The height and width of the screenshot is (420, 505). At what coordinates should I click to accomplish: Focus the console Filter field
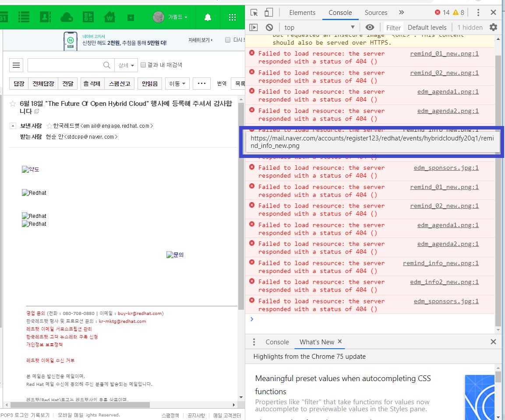(393, 28)
